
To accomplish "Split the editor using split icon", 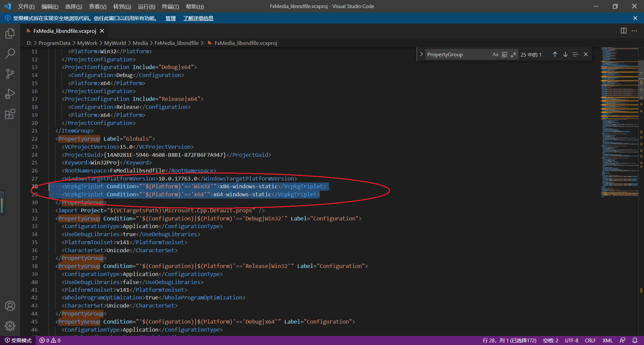I will pos(624,30).
